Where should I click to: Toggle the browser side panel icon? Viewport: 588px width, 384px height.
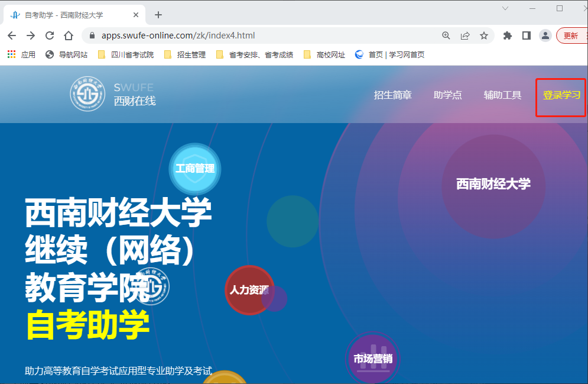click(527, 36)
